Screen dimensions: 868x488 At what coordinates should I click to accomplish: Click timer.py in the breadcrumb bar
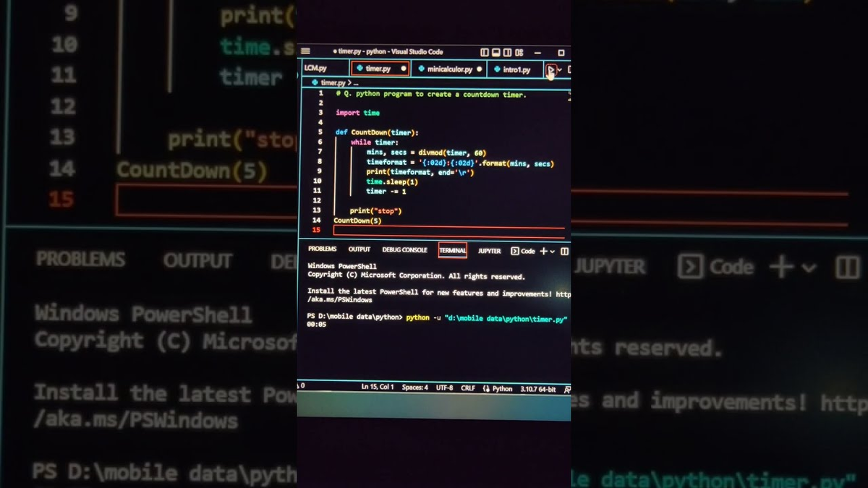pyautogui.click(x=333, y=83)
